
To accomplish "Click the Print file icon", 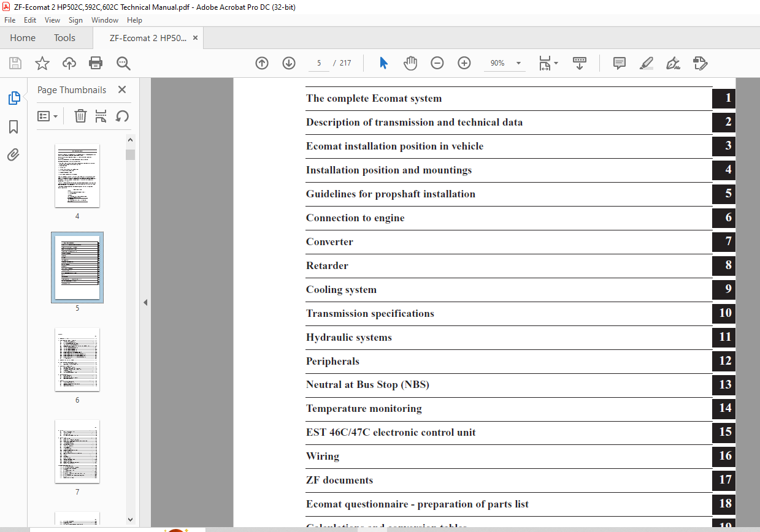I will pyautogui.click(x=96, y=63).
